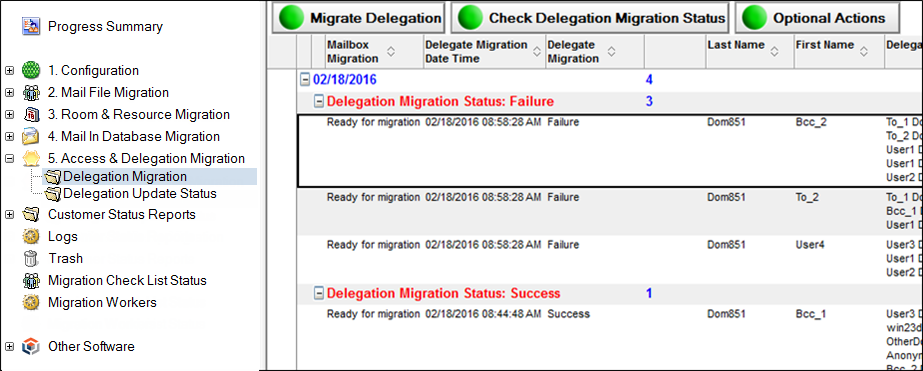Click the Logs gear icon

coord(31,236)
